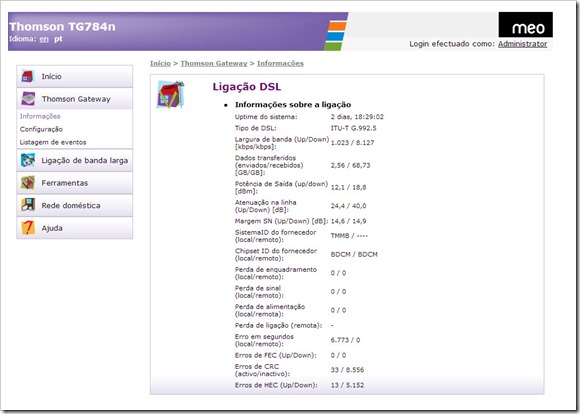
Task: Click the Ferramentas toolbox icon
Action: pyautogui.click(x=28, y=183)
